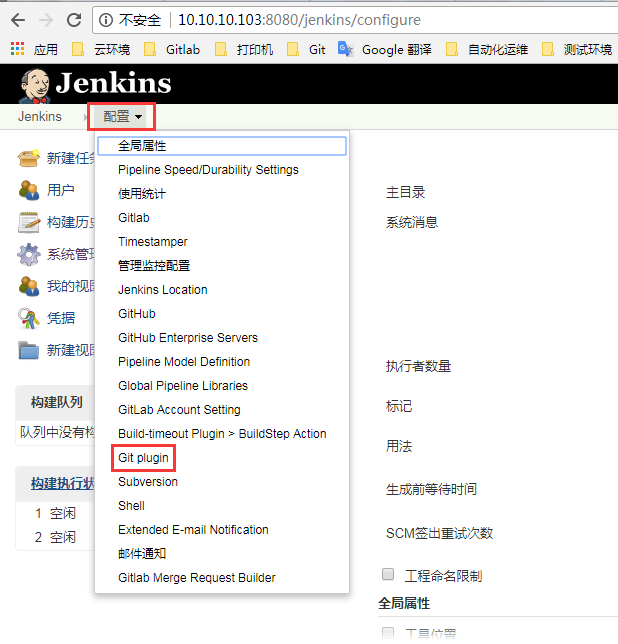The width and height of the screenshot is (618, 644).
Task: Select the Gitlab menu entry
Action: click(134, 218)
